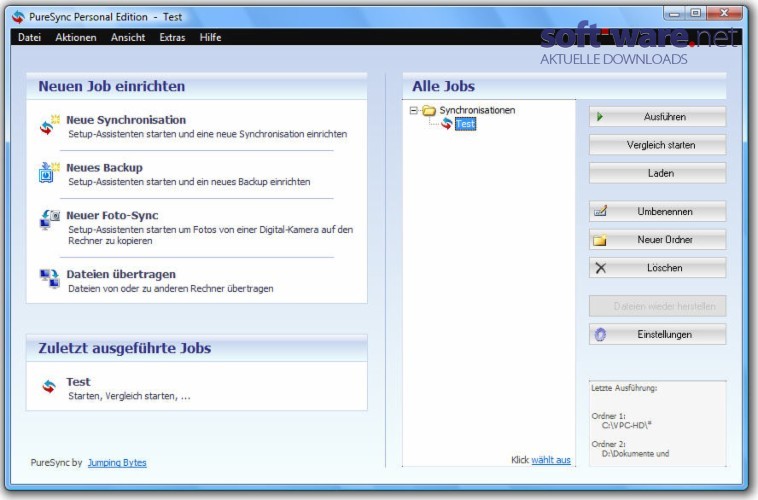
Task: Click 'Starten, Vergleich starten, ...' text
Action: pos(130,396)
